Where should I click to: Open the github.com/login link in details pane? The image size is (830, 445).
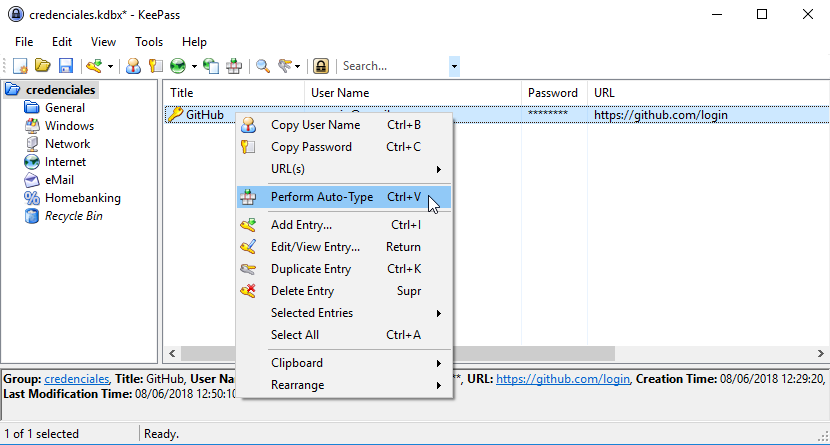(563, 379)
